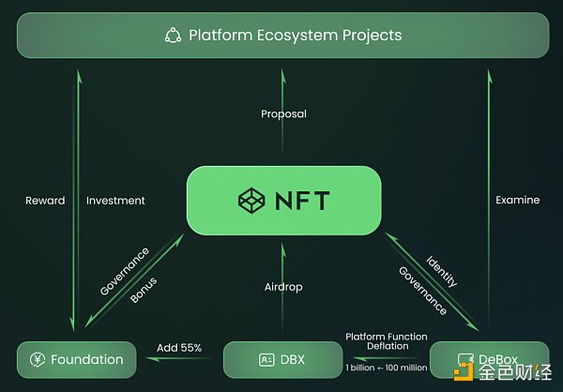The height and width of the screenshot is (392, 563).
Task: Click Governance label near the DeBox arrow
Action: [x=423, y=291]
